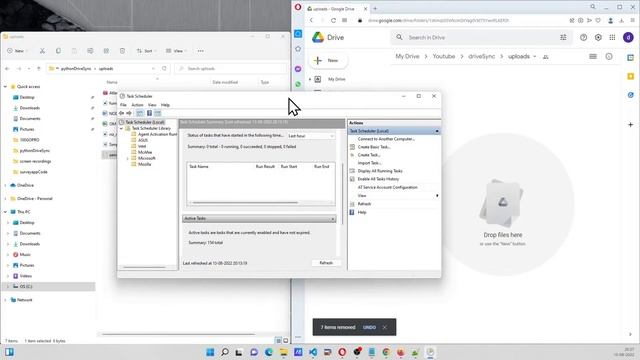640x360 pixels.
Task: Expand the Microsoft folder in Task Scheduler tree
Action: (x=127, y=158)
